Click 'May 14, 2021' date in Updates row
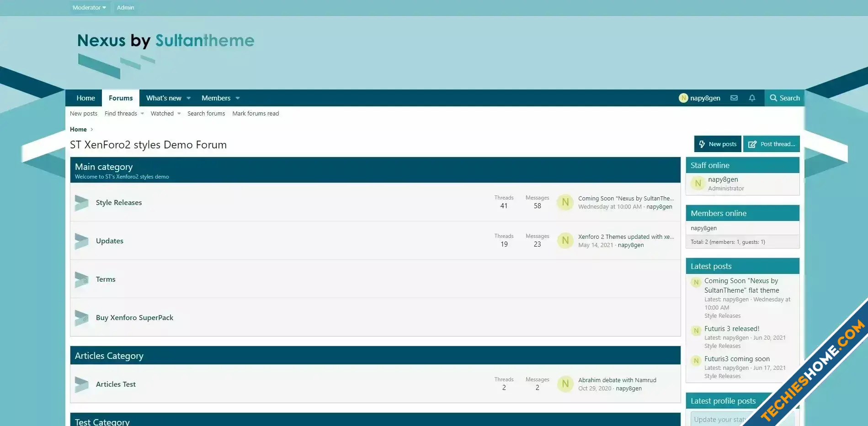The image size is (868, 426). [x=596, y=245]
